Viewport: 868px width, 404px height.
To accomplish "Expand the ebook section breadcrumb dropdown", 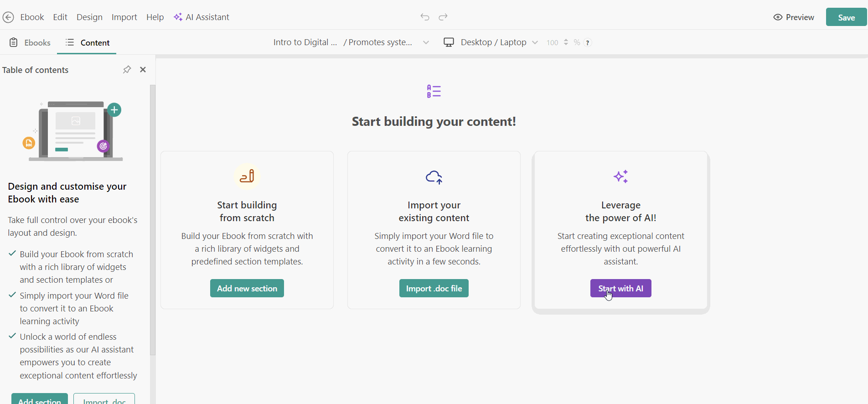I will 426,42.
